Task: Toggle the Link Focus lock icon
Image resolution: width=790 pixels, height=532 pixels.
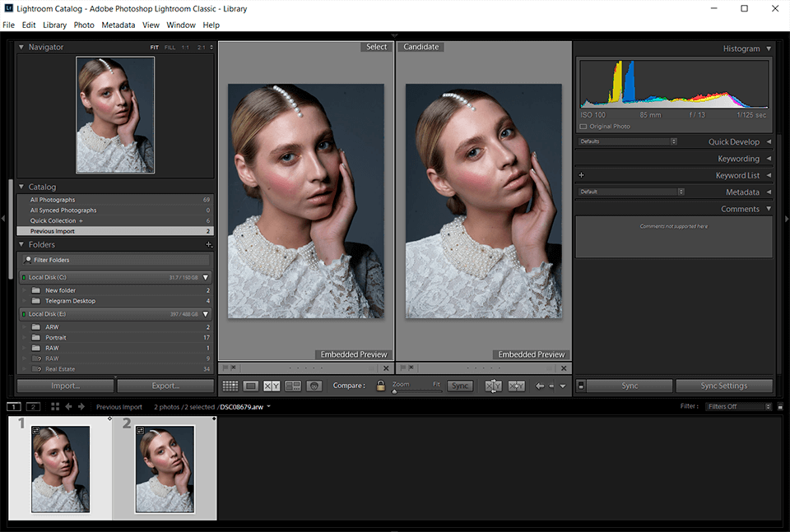Action: click(380, 386)
